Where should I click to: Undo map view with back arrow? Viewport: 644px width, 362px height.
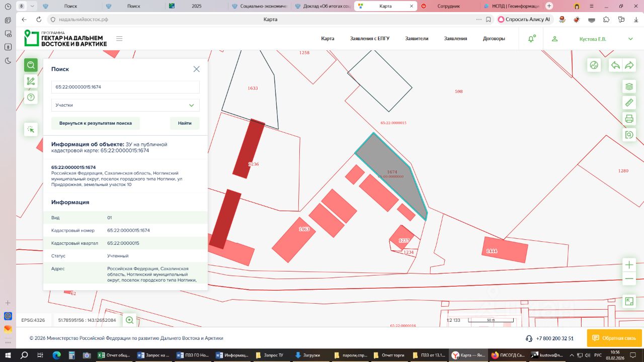615,65
